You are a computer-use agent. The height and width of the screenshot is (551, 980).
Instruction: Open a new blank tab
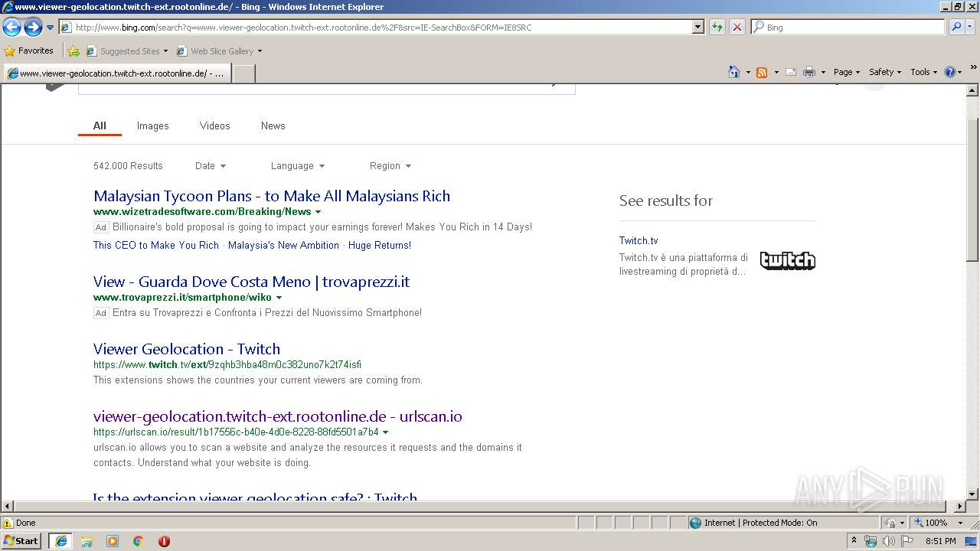pyautogui.click(x=243, y=73)
